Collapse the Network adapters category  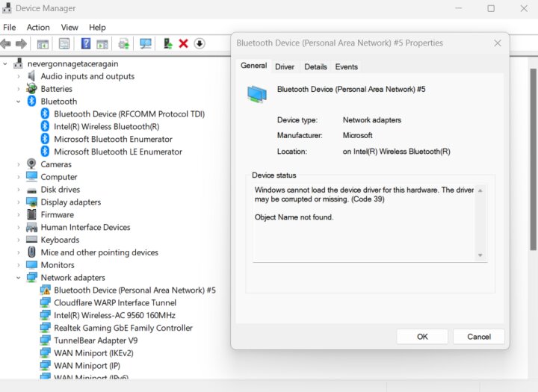pyautogui.click(x=19, y=278)
